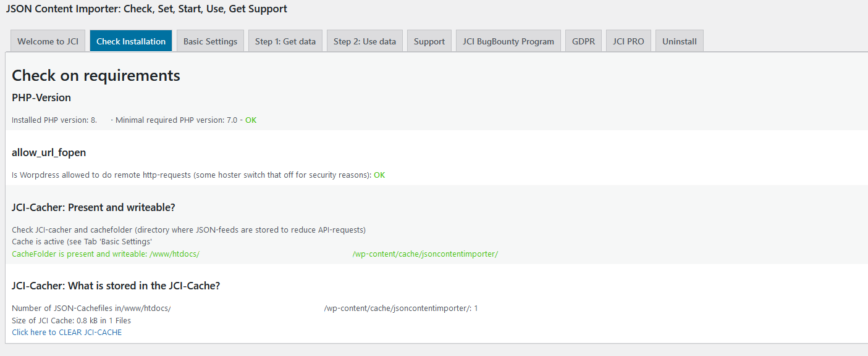This screenshot has width=868, height=356.
Task: Click the allow_url_fopen heading
Action: click(49, 152)
